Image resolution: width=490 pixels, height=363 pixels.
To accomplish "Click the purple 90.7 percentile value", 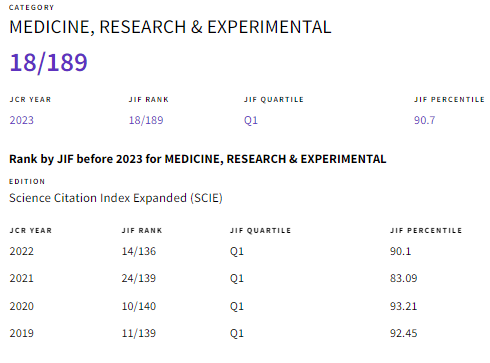I will pos(424,120).
